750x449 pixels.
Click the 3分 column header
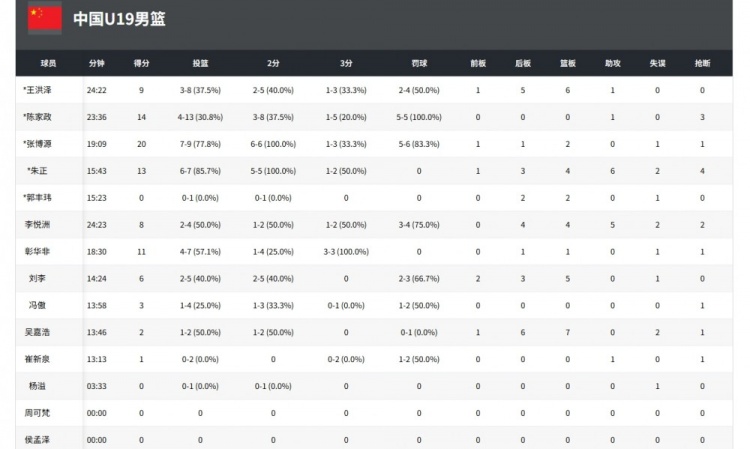click(x=346, y=63)
